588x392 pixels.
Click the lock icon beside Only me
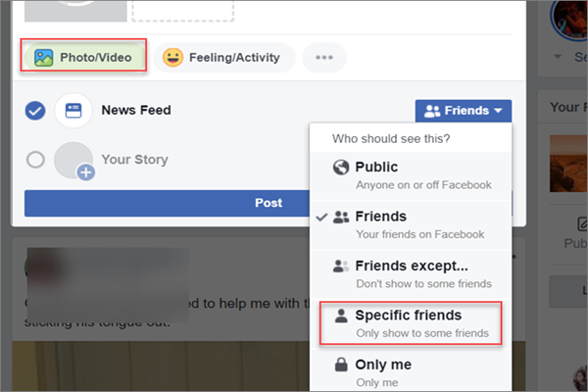pyautogui.click(x=341, y=365)
